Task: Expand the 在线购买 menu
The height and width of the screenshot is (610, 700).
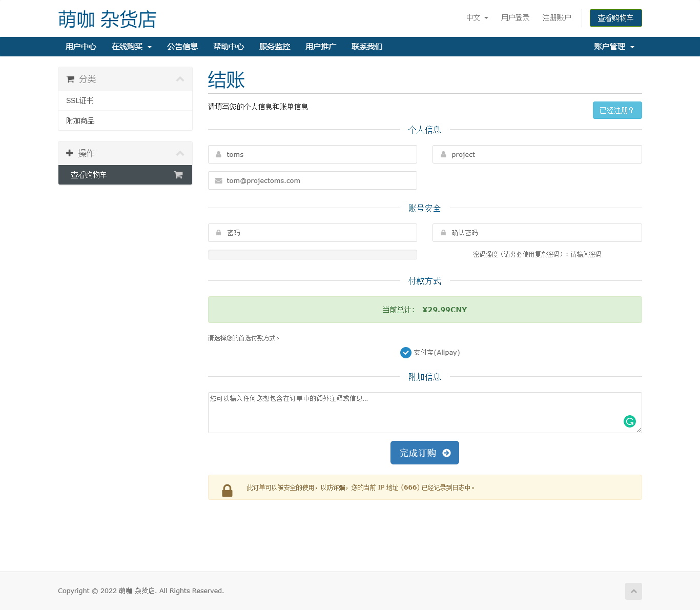Action: coord(131,47)
